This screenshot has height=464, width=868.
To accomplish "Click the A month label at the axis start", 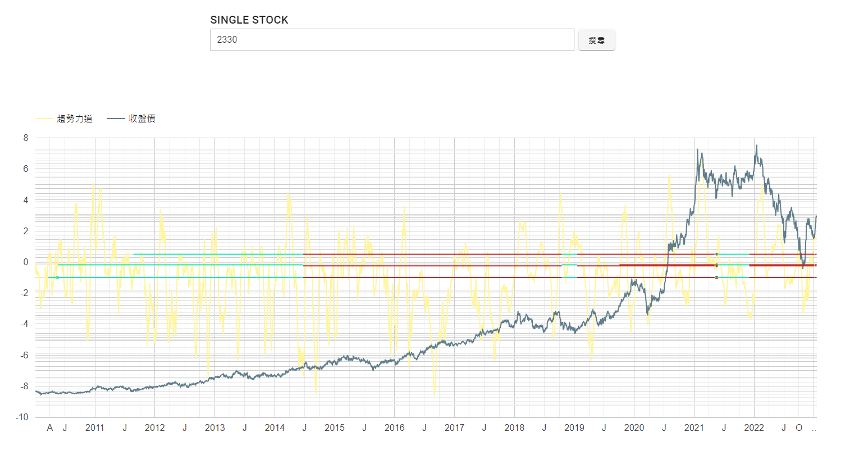I will [x=50, y=428].
